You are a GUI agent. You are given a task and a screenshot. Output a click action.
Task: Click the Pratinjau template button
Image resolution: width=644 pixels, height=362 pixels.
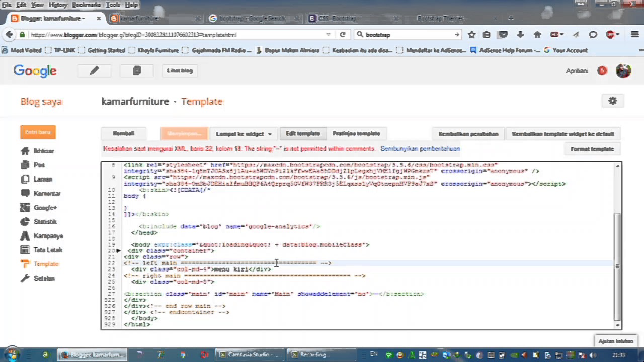[356, 134]
